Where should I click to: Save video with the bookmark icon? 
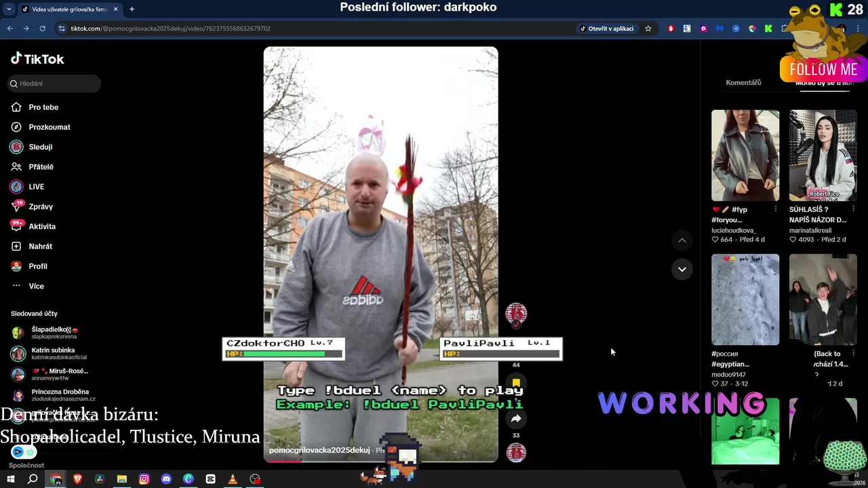(516, 383)
